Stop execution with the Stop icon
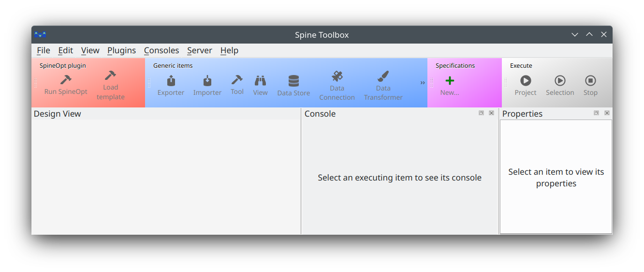Viewport: 644px width, 272px height. coord(590,80)
